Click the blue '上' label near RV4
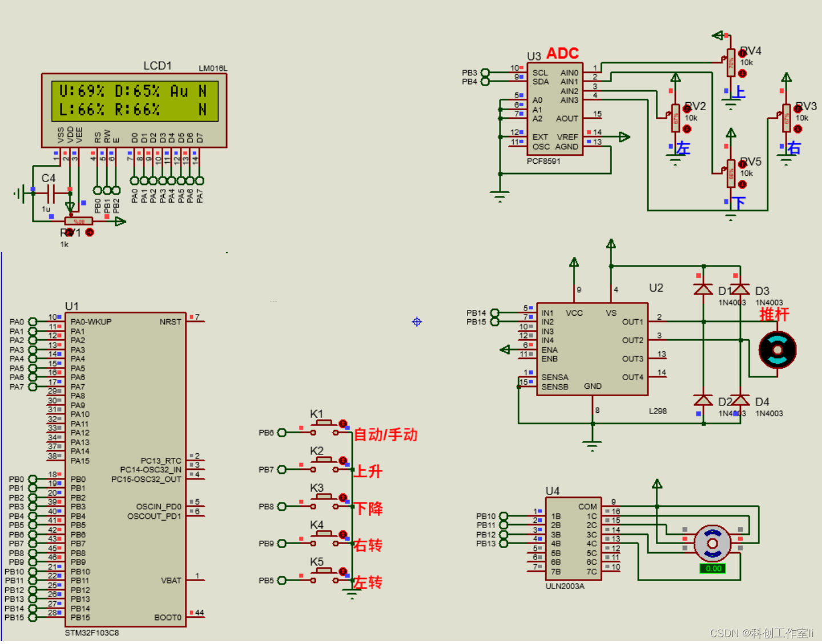 click(739, 92)
